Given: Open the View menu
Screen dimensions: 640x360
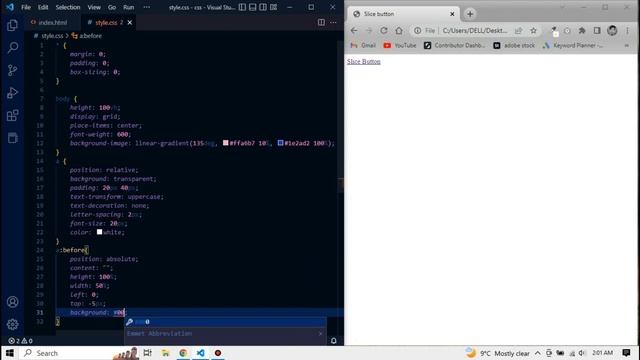Looking at the screenshot, I should pyautogui.click(x=94, y=7).
